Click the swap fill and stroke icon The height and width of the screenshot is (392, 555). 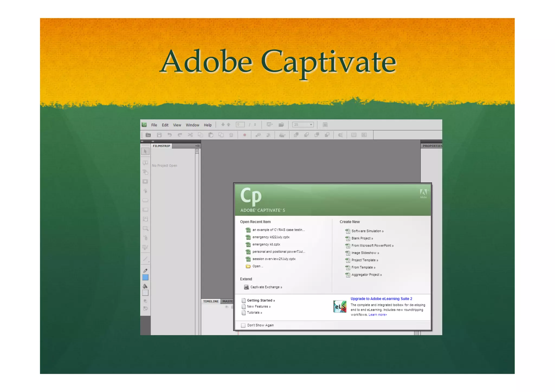[145, 309]
